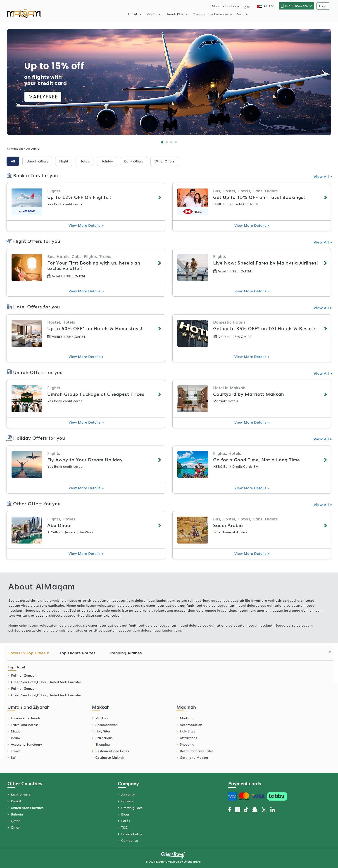This screenshot has width=338, height=868.
Task: Expand the AED currency dropdown
Action: (x=266, y=6)
